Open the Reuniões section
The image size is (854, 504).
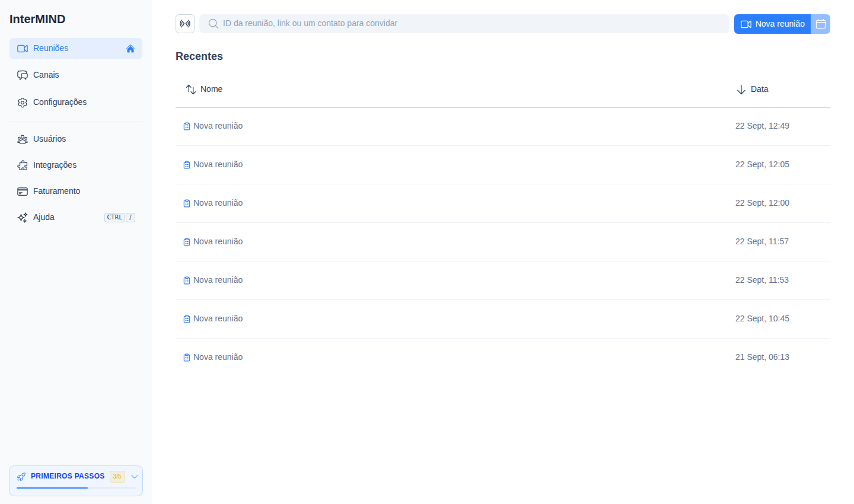pos(76,49)
